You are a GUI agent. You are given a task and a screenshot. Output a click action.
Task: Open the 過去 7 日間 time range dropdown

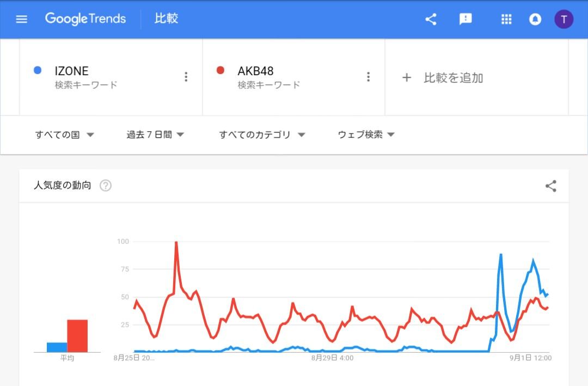pyautogui.click(x=155, y=134)
